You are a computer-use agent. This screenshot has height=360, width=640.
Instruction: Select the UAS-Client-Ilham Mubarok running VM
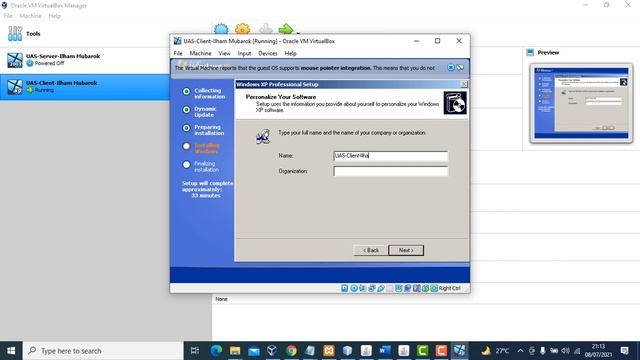pyautogui.click(x=85, y=87)
